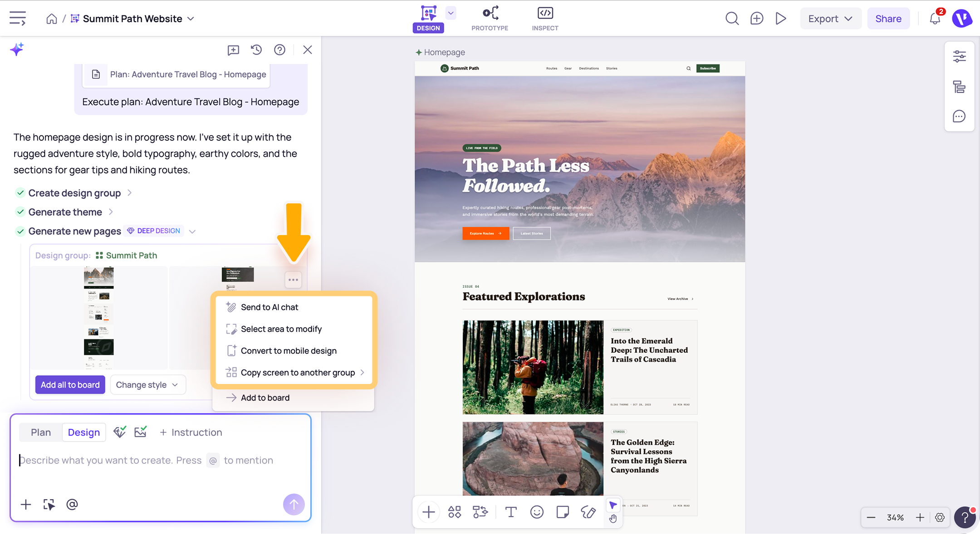Toggle the image generation option

tap(141, 432)
